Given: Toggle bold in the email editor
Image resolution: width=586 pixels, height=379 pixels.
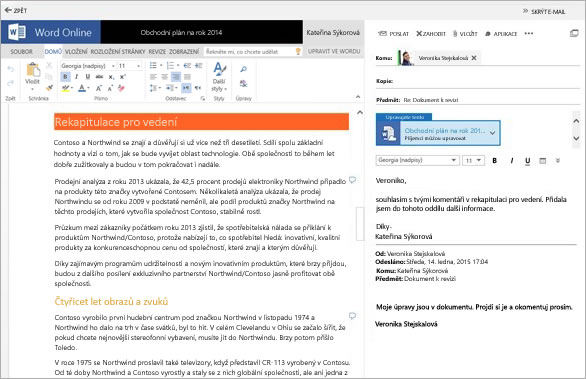Looking at the screenshot, I should pos(494,160).
